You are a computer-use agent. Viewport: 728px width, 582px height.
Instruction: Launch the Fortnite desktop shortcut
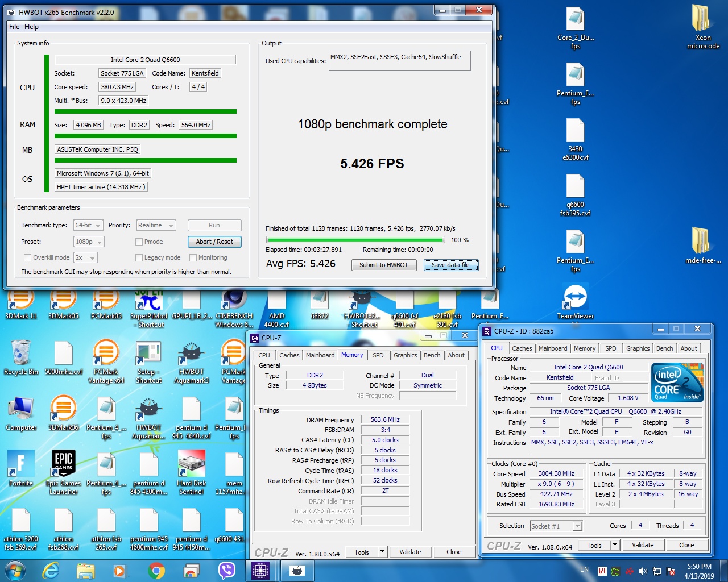pyautogui.click(x=21, y=468)
